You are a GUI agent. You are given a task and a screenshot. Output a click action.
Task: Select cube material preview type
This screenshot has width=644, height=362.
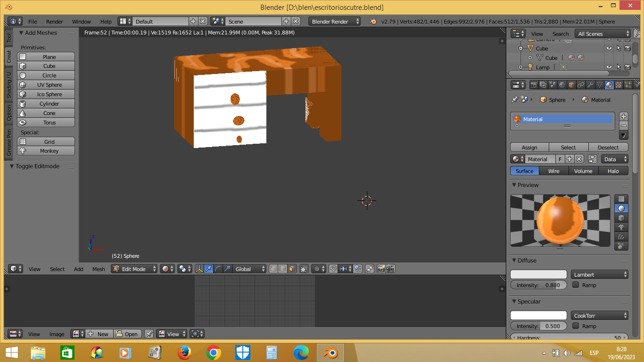tap(621, 218)
